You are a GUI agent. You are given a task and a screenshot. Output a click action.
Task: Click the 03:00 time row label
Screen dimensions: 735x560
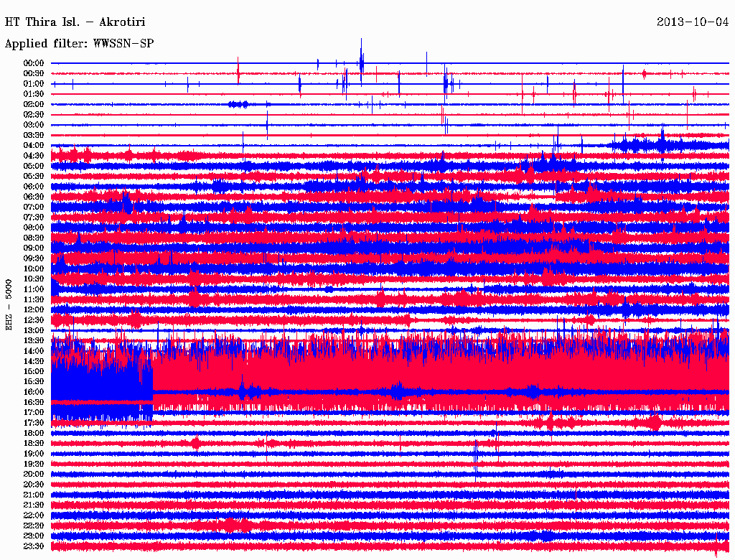coord(34,125)
